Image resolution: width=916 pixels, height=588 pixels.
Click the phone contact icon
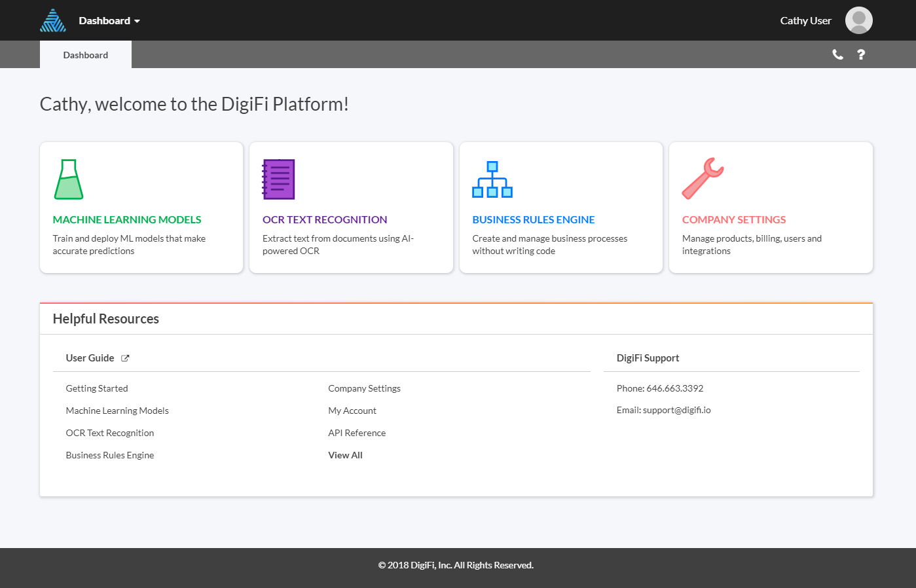click(x=837, y=54)
